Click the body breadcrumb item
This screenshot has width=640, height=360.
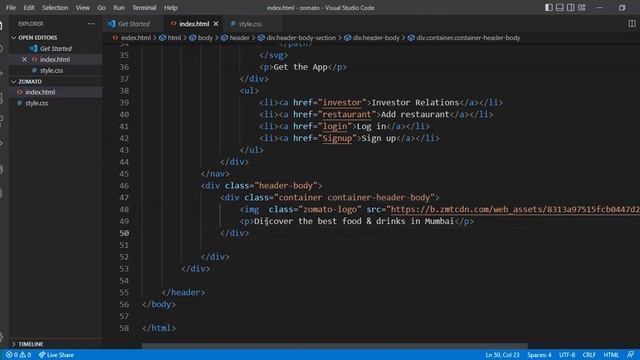pos(201,38)
